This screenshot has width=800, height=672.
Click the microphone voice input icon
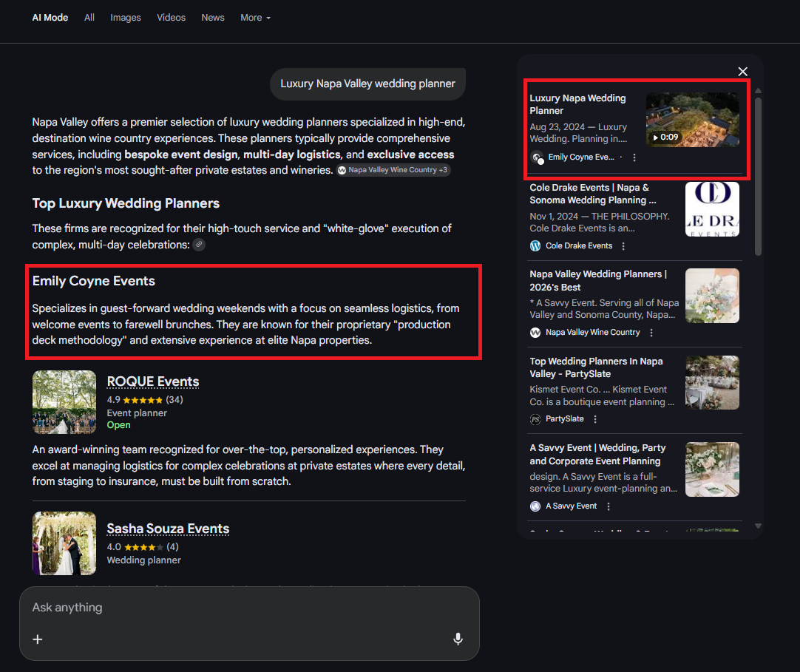[x=458, y=639]
